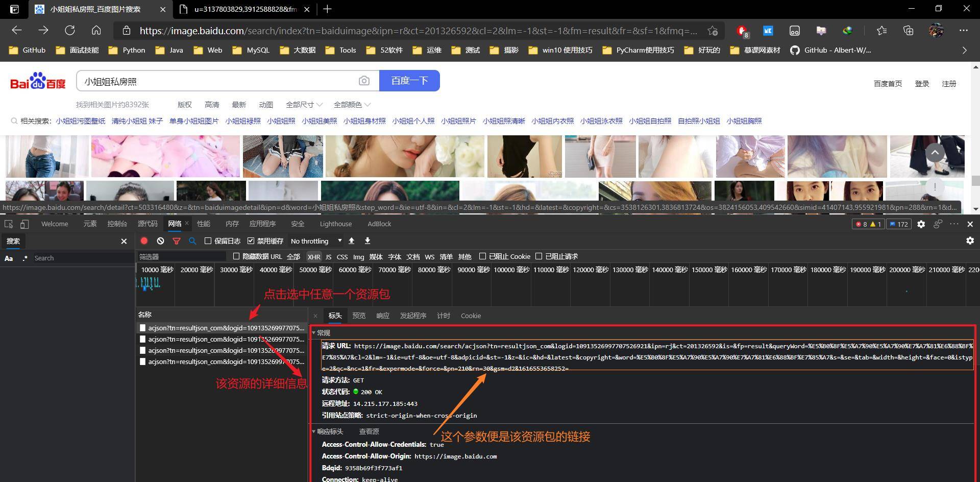Viewport: 980px width, 482px height.
Task: Clear the network log with the block icon
Action: coord(160,241)
